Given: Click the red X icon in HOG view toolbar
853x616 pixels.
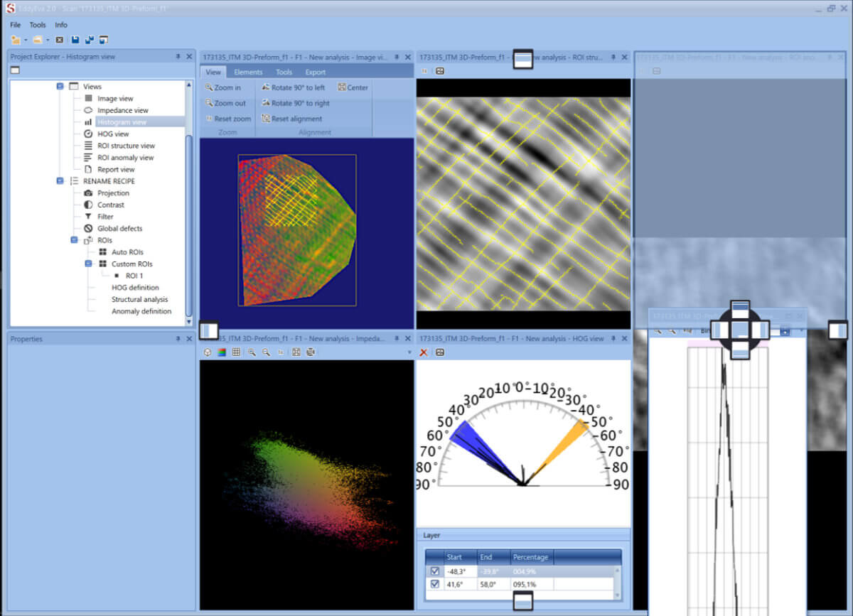Looking at the screenshot, I should [x=424, y=352].
